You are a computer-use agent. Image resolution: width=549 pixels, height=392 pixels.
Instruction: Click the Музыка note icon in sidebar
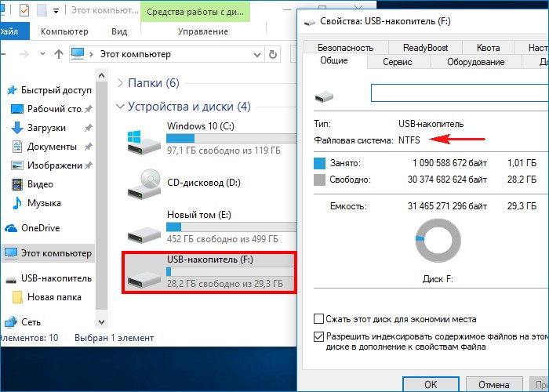coord(16,203)
